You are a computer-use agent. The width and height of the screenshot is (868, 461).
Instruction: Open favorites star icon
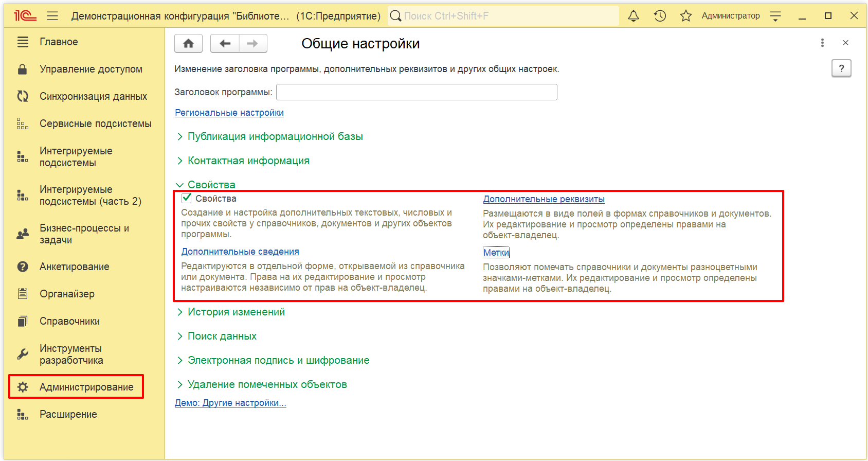coord(686,16)
